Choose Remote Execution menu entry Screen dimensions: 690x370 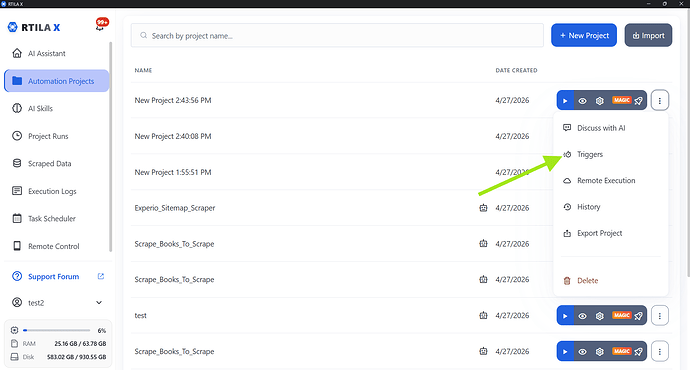pos(611,180)
